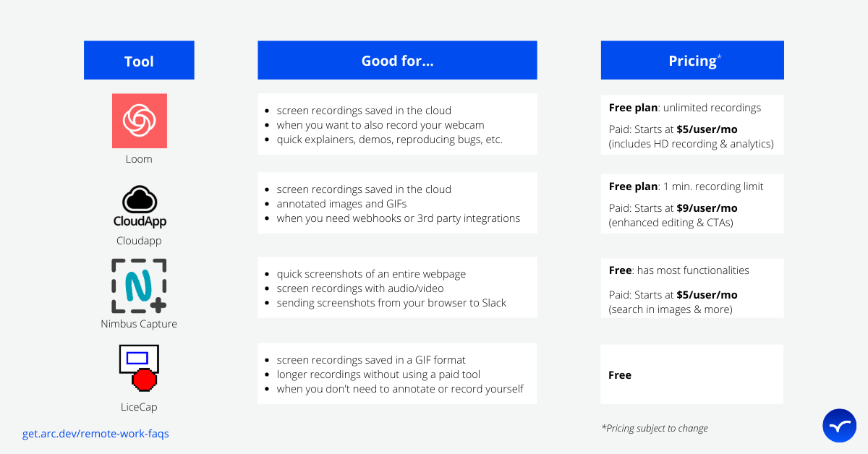This screenshot has width=868, height=454.
Task: Click Nimbus Capture's $5/user/mo price
Action: tap(707, 295)
